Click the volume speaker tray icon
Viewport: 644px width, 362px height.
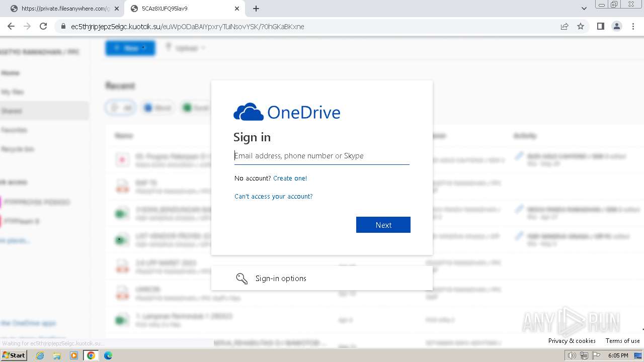(x=572, y=355)
